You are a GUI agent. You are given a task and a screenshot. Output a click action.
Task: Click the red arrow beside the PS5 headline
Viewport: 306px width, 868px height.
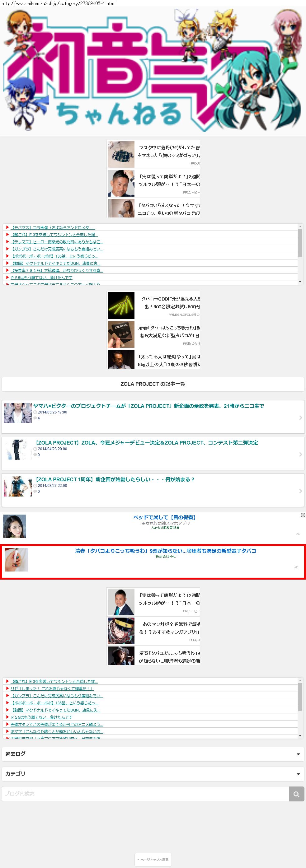7,277
